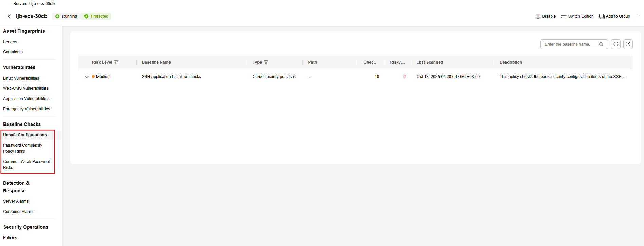Open Emergency Vulnerabilities page
This screenshot has width=644, height=246.
click(26, 109)
